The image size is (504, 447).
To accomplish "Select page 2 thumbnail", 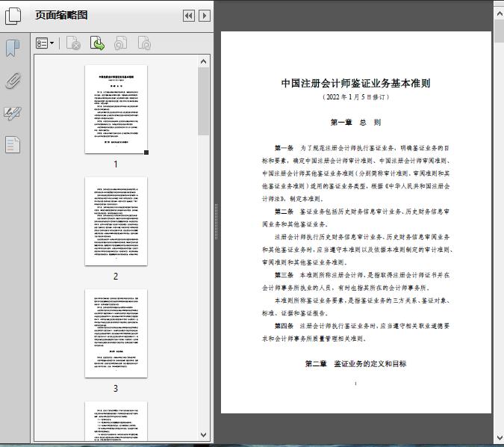I will click(116, 221).
